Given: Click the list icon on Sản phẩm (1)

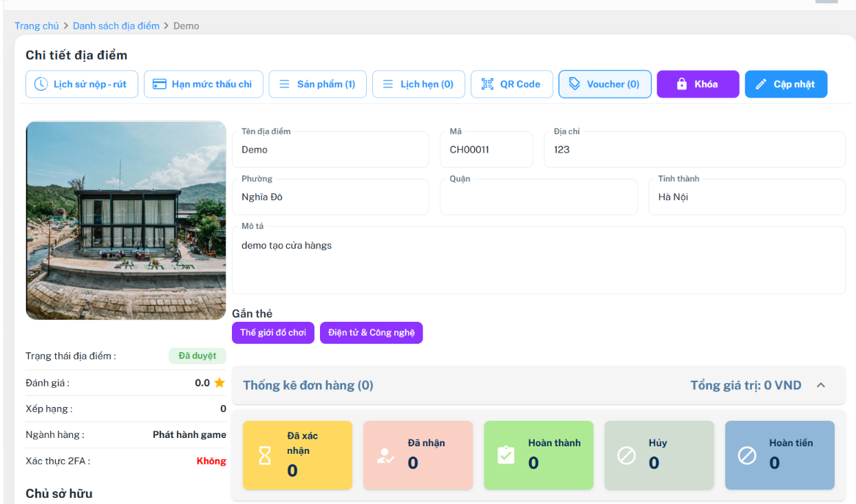Looking at the screenshot, I should pos(284,84).
